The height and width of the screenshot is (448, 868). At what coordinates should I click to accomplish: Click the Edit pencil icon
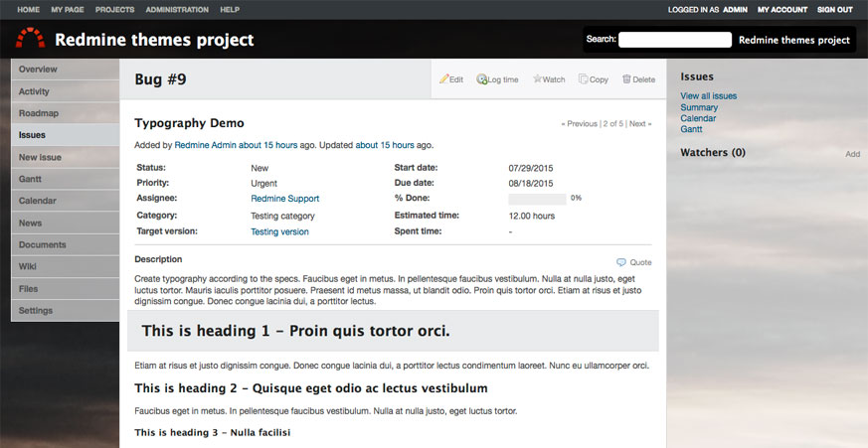444,79
